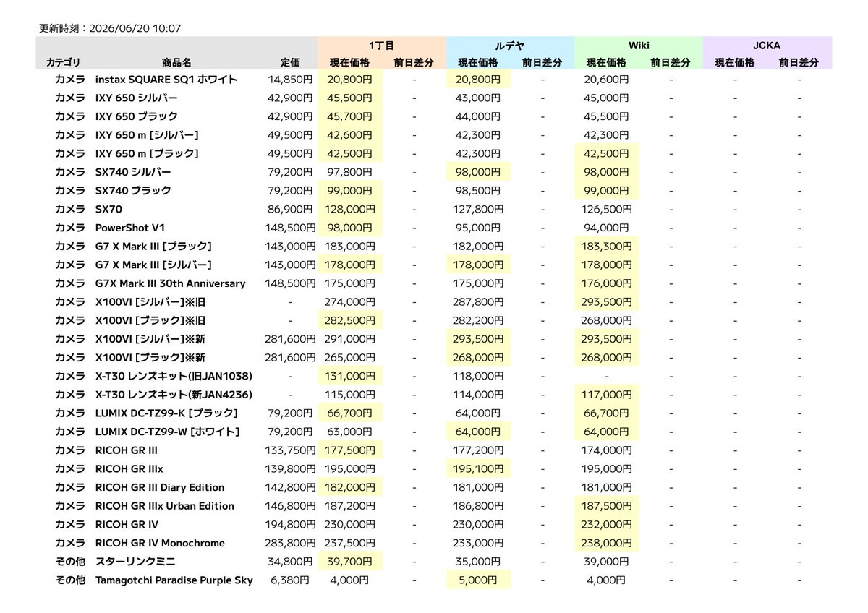
Task: Click the highlighted 117,000円 Wiki price
Action: pos(607,395)
